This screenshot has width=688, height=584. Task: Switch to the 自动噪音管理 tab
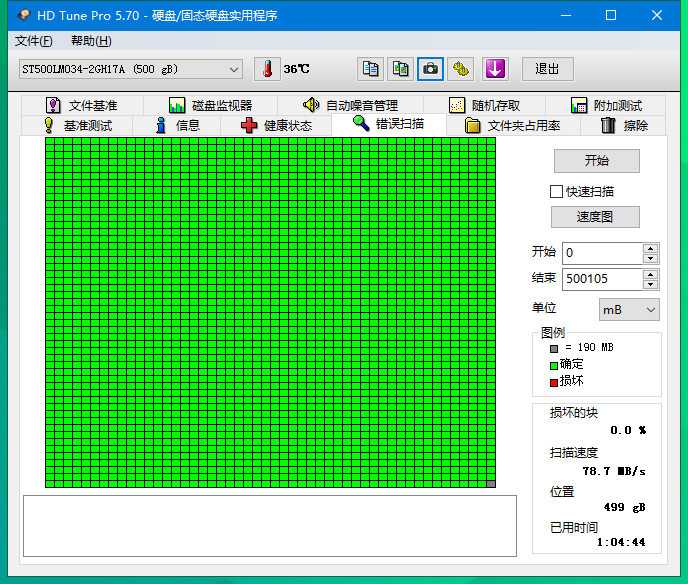[350, 105]
